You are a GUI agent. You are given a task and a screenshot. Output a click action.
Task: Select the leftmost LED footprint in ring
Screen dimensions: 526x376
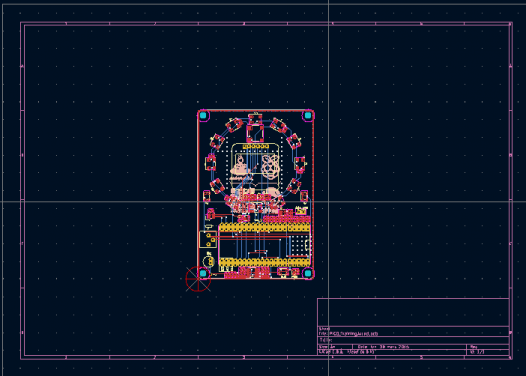pyautogui.click(x=211, y=163)
